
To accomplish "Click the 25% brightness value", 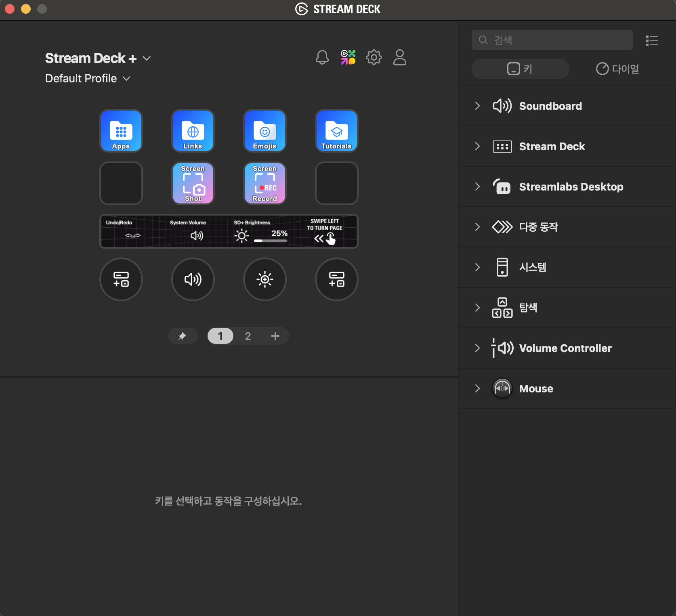I will [x=279, y=233].
